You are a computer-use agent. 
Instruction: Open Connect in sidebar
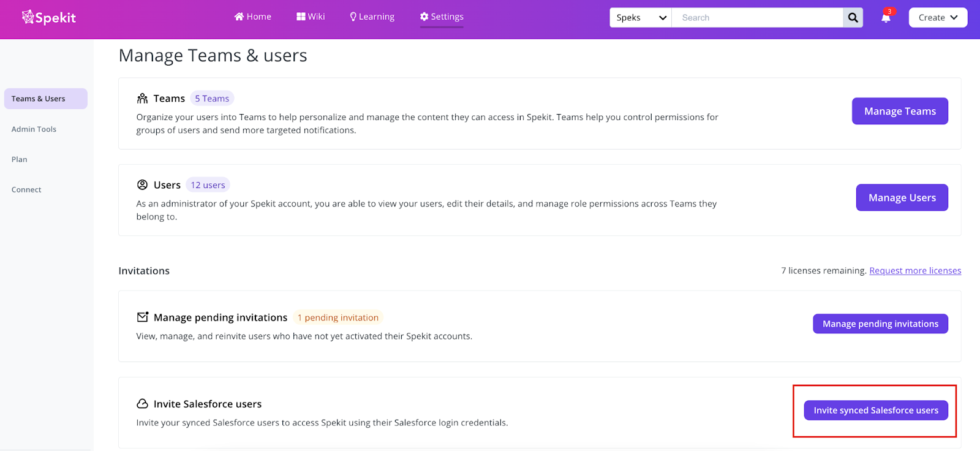click(x=26, y=190)
